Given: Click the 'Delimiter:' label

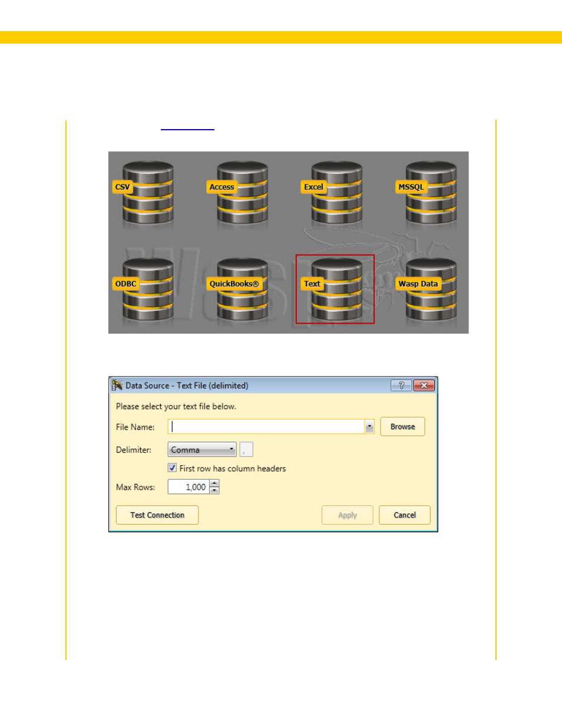Looking at the screenshot, I should pos(134,450).
